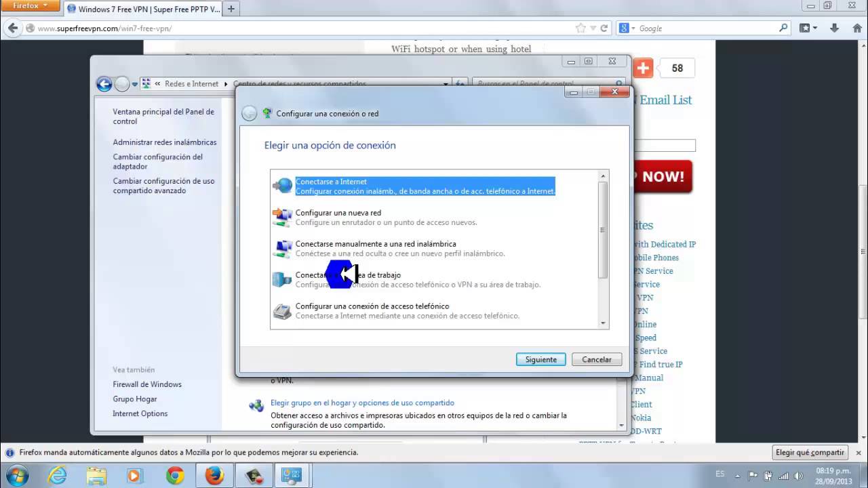
Task: Select the Windows 7 Free VPN browser tab
Action: [144, 9]
